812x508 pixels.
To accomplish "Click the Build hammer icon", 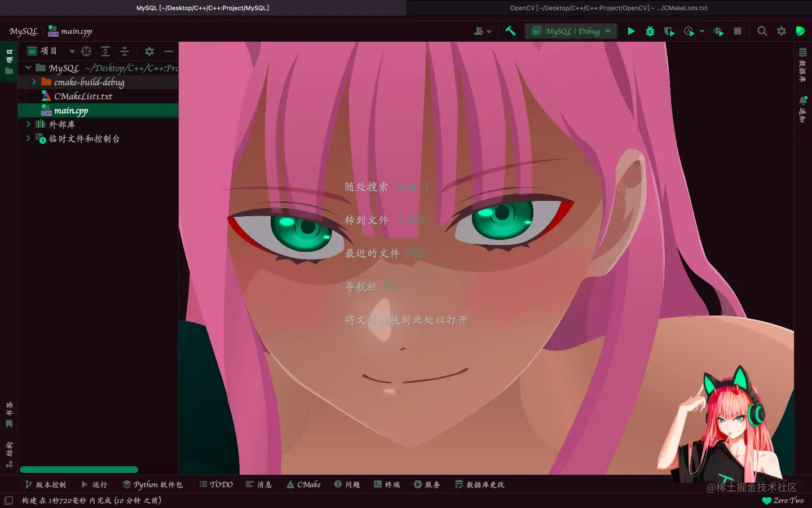I will coord(510,31).
